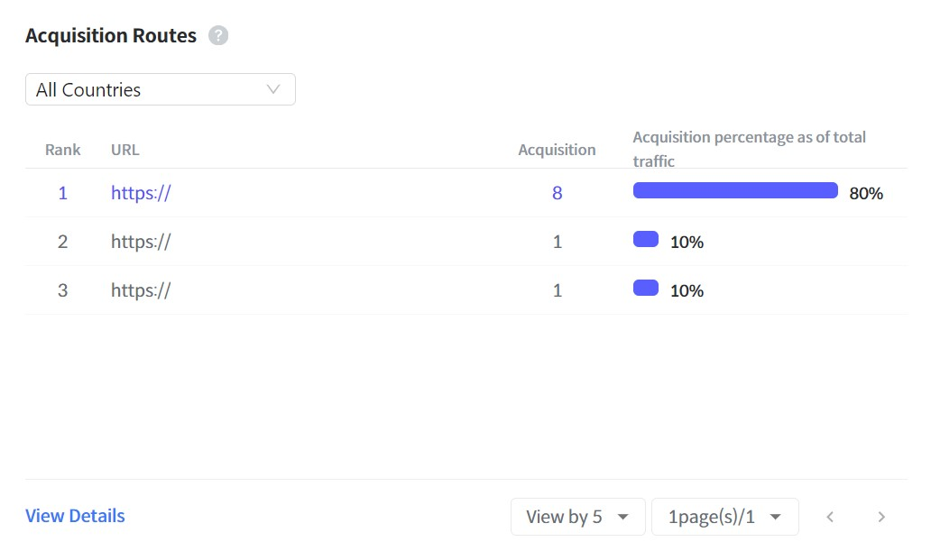931x560 pixels.
Task: Click the URL column header
Action: pos(124,150)
